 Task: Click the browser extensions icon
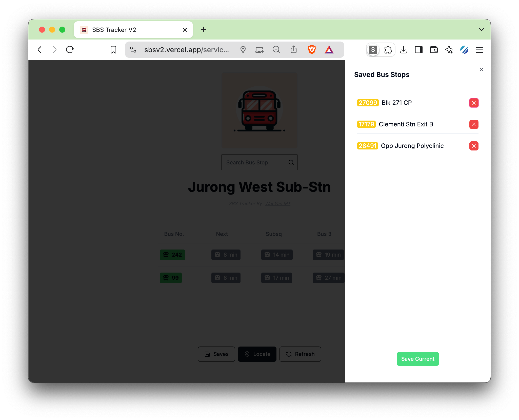[x=388, y=50]
